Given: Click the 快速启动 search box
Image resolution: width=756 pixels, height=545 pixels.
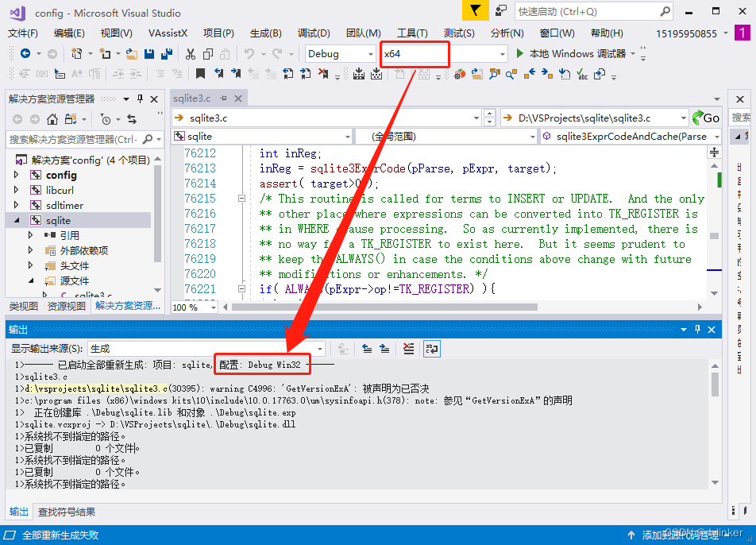Looking at the screenshot, I should click(x=593, y=11).
